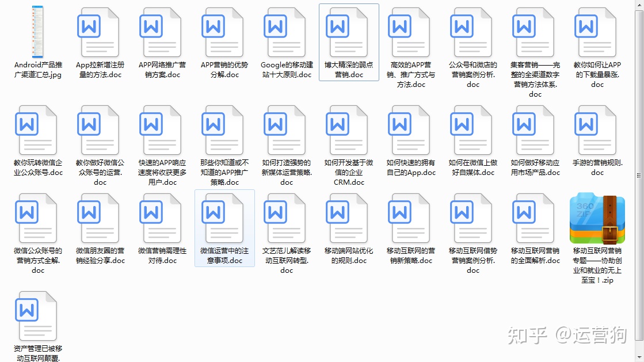Select 微信营销需理性对待.doc icon
Screen dimensions: 644x362
[160, 218]
